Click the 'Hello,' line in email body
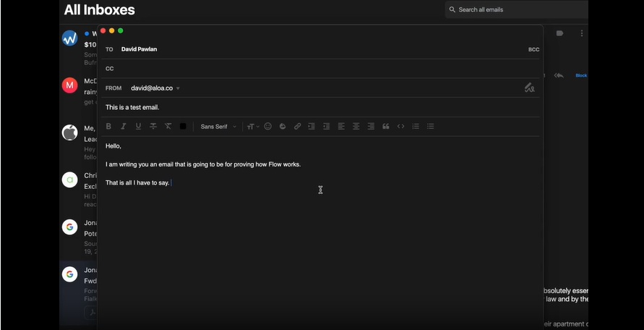Screen dimensions: 644x330 [113, 146]
